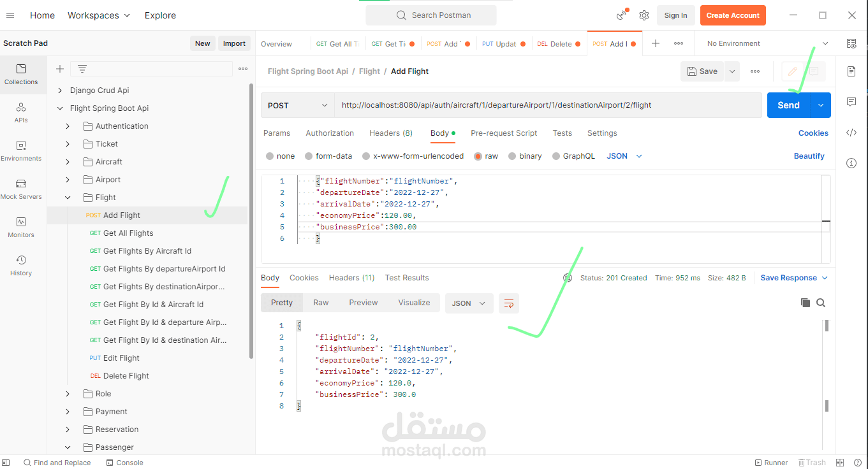Viewport: 868px width, 469px height.
Task: Switch to the Headers (8) request tab
Action: pyautogui.click(x=391, y=133)
